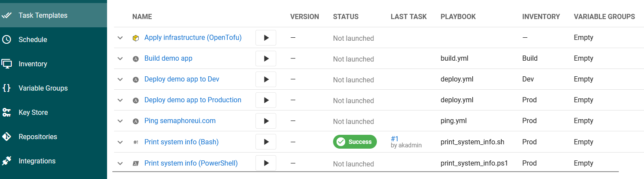Expand the Apply infrastructure (OpenTofu) row

click(121, 38)
